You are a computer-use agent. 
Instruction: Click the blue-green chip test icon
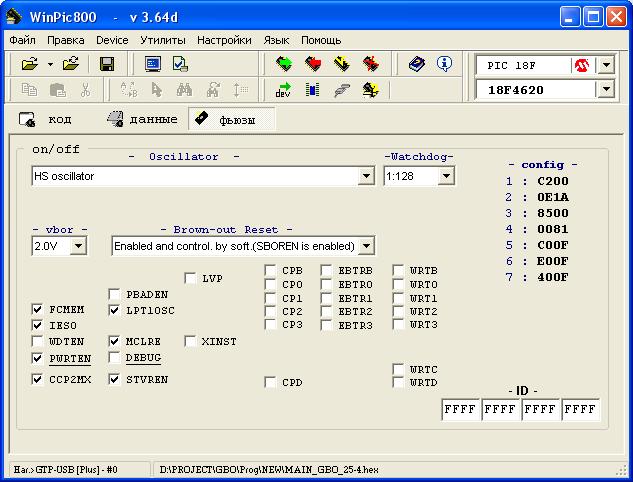click(x=312, y=90)
